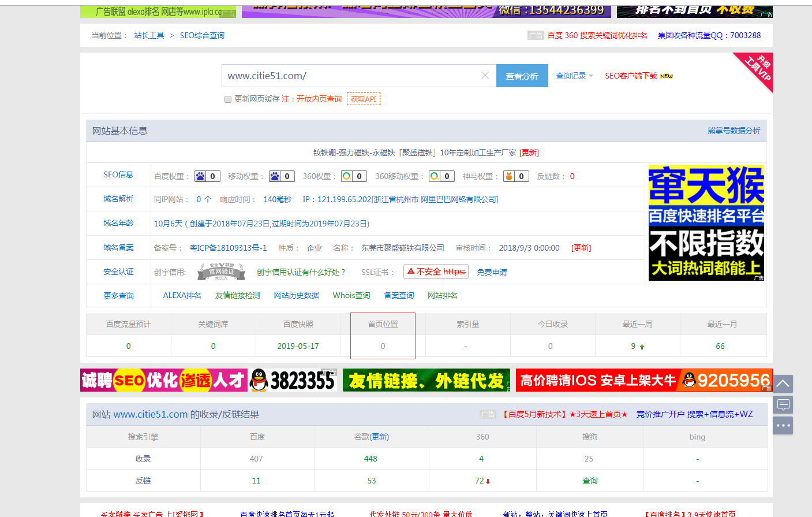This screenshot has width=812, height=517.
Task: Click the 百度 360 搜索关键词优化排名 ad link
Action: pyautogui.click(x=597, y=35)
